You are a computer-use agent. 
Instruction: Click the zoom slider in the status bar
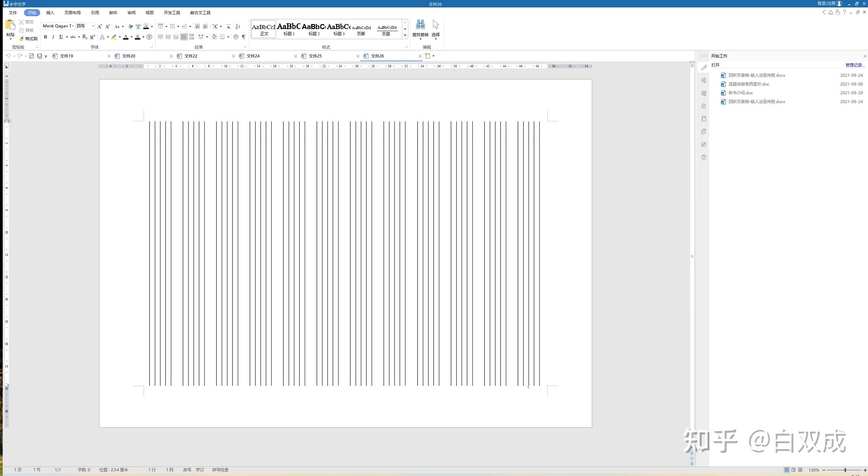845,470
